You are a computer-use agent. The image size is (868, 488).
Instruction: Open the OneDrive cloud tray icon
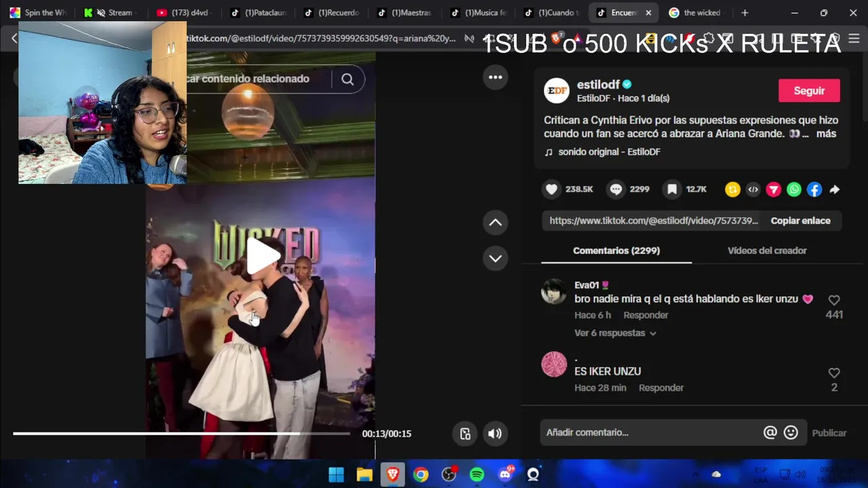pyautogui.click(x=716, y=474)
